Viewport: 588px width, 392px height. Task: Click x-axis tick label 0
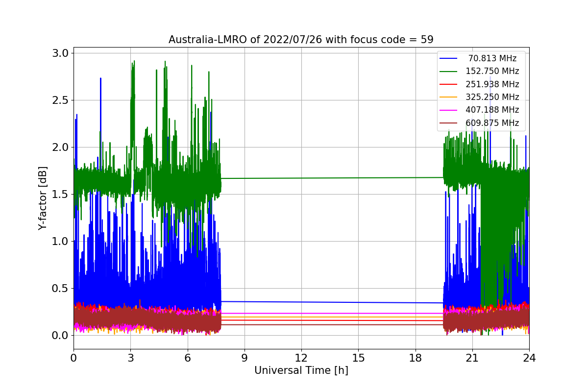coord(73,358)
